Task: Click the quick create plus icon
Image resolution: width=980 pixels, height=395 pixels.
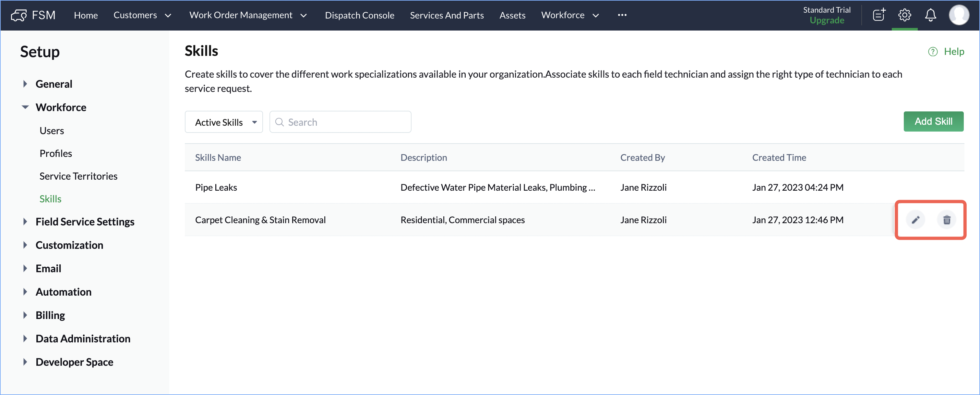Action: click(x=879, y=15)
